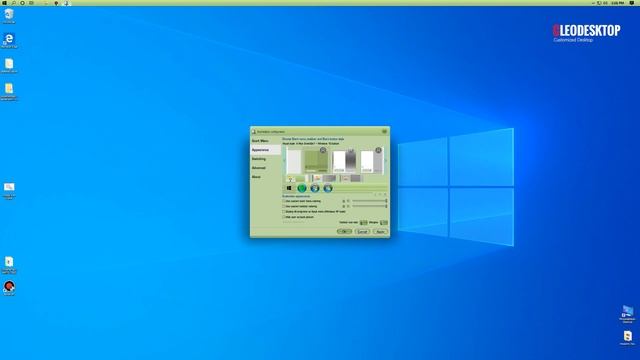The width and height of the screenshot is (640, 360).
Task: Open the red circular app desktop icon
Action: click(9, 288)
